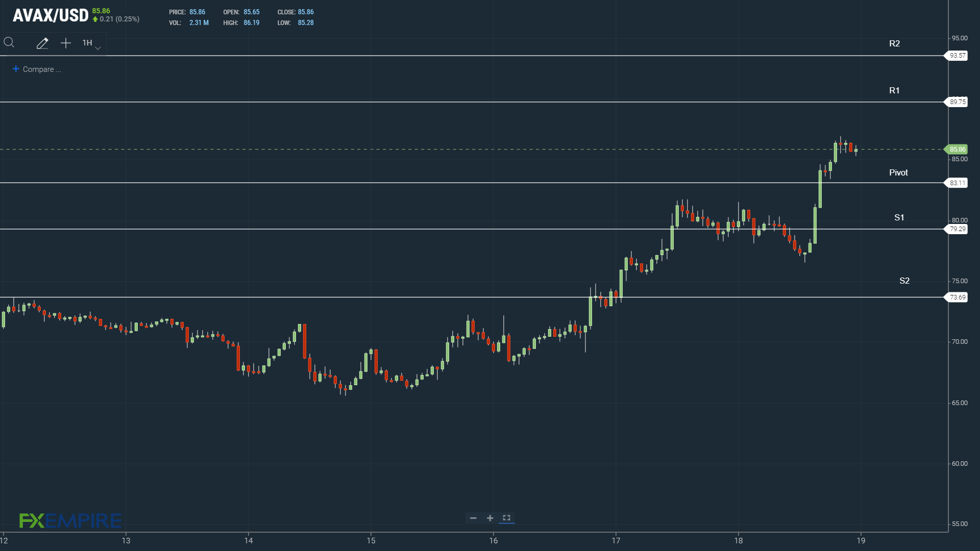The image size is (980, 551).
Task: Click the Pivot level label
Action: [898, 173]
